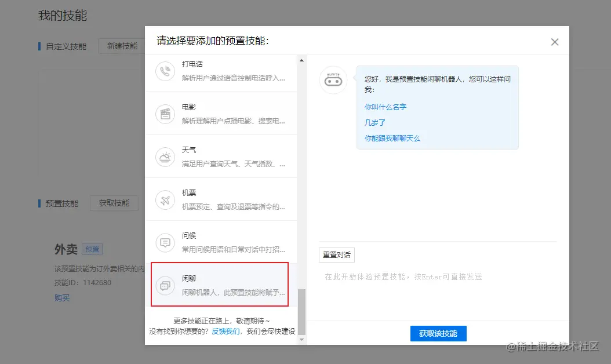Click the 你能跟我聊聊天么 suggested question
The height and width of the screenshot is (364, 611).
392,138
